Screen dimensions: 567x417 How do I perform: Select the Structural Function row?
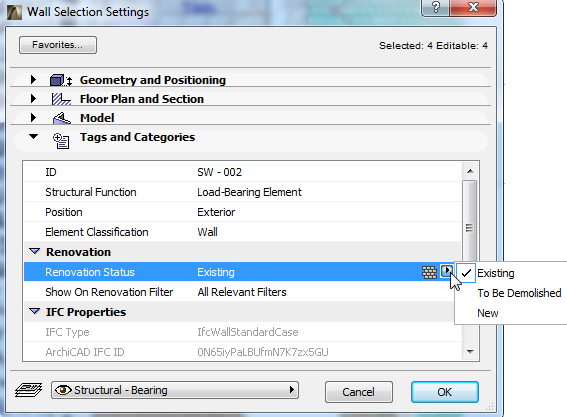click(x=242, y=192)
